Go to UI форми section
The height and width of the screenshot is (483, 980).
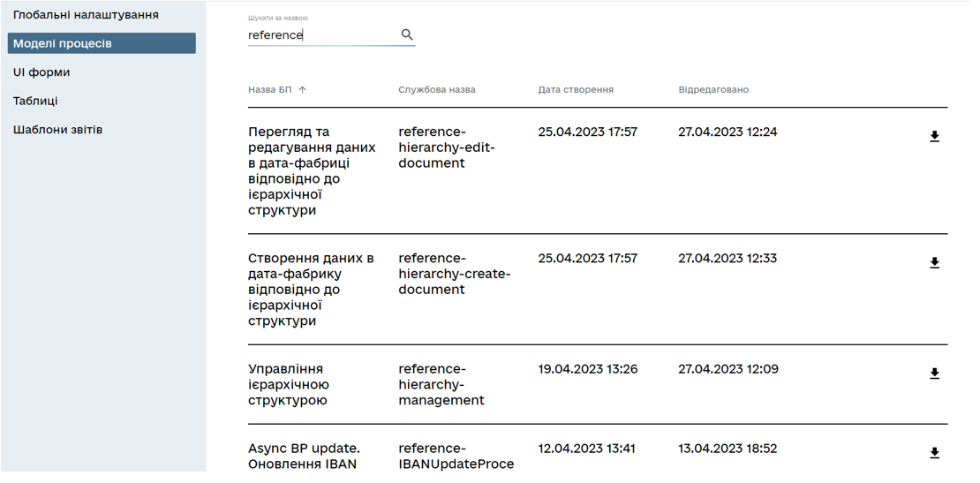pos(41,72)
